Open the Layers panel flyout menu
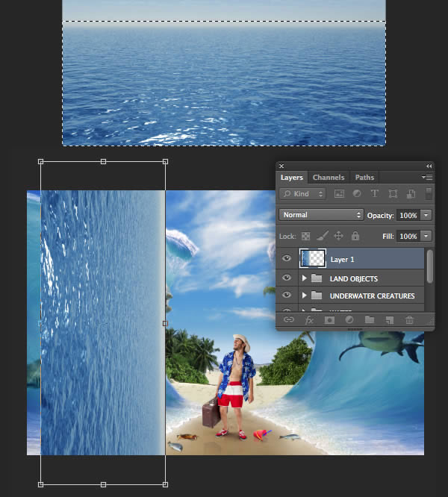Viewport: 448px width, 497px height. pyautogui.click(x=427, y=177)
